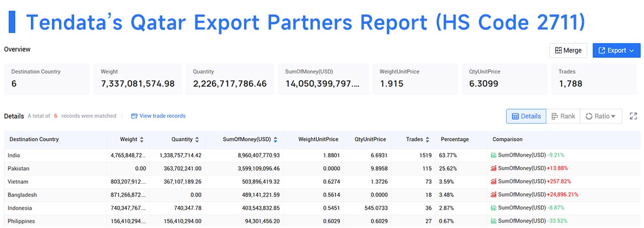Sort by SumOfMoney(USD) column arrows
This screenshot has height=228, width=644.
coord(275,139)
